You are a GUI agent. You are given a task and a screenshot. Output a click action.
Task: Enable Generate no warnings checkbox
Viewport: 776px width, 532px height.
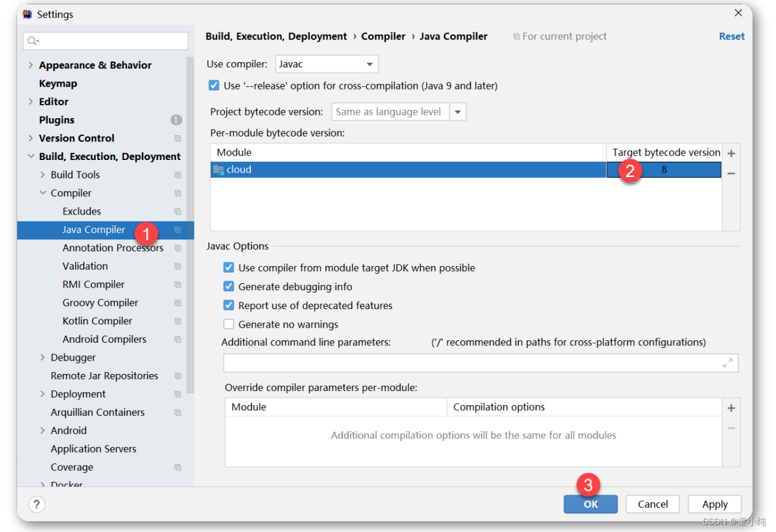click(229, 324)
